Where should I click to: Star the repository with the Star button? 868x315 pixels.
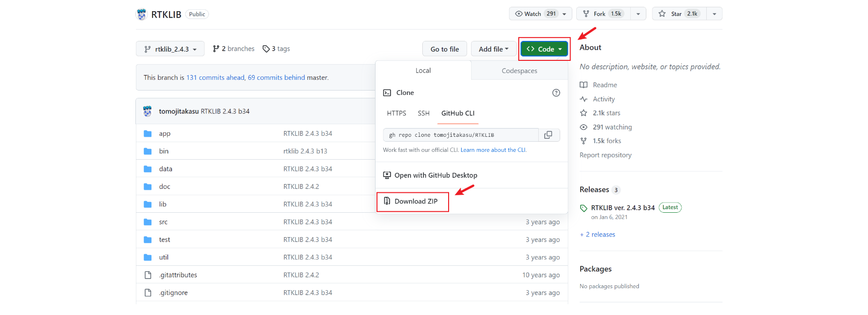[x=680, y=14]
